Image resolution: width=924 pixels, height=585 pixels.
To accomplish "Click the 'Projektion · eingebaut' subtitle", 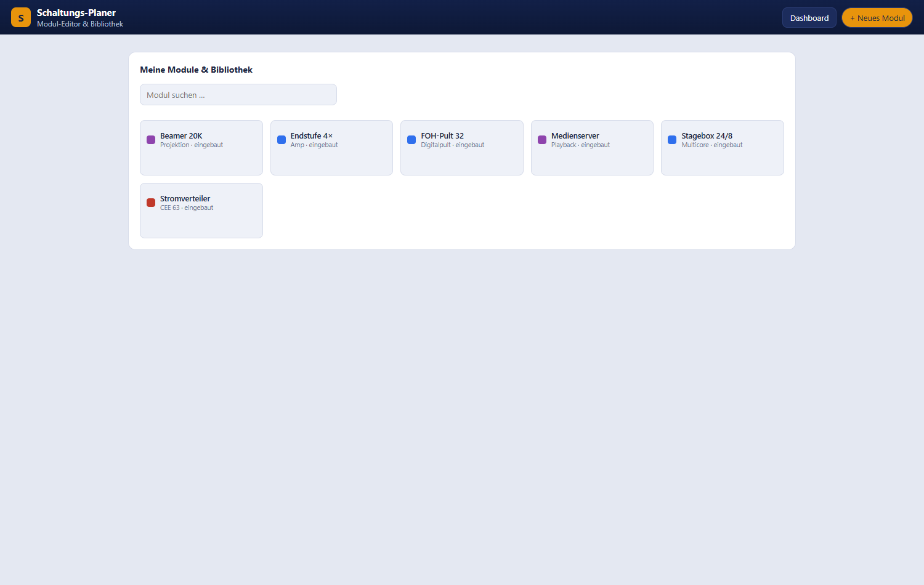I will (x=192, y=145).
